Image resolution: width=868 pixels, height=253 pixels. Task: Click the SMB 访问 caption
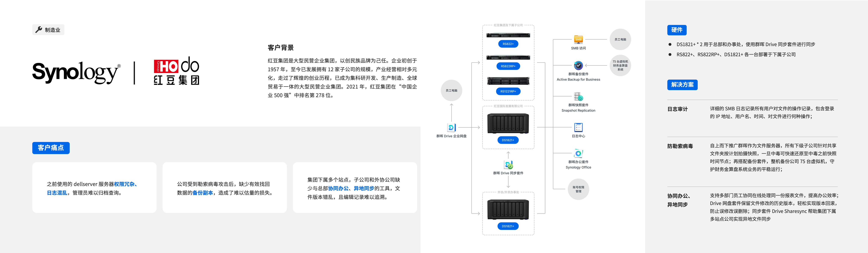(578, 48)
